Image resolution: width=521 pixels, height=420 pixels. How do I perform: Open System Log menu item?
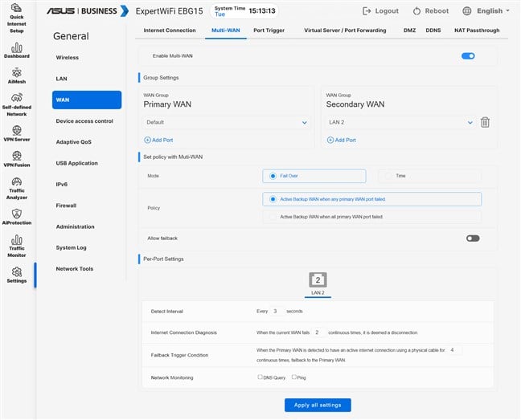[71, 247]
